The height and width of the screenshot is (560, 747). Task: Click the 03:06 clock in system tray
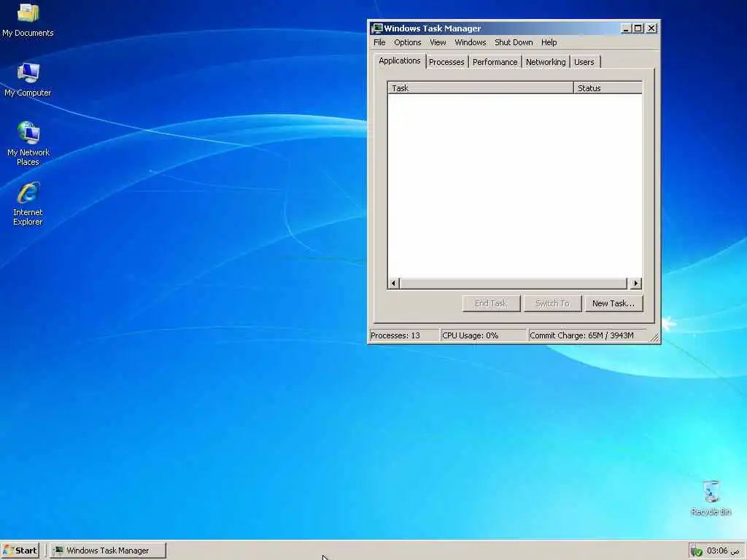(723, 551)
